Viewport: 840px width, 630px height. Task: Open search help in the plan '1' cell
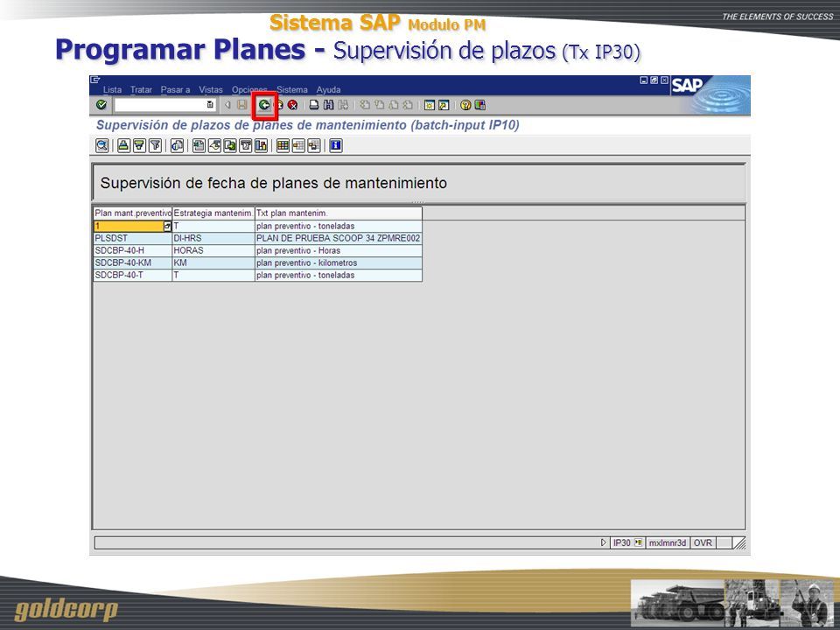167,226
